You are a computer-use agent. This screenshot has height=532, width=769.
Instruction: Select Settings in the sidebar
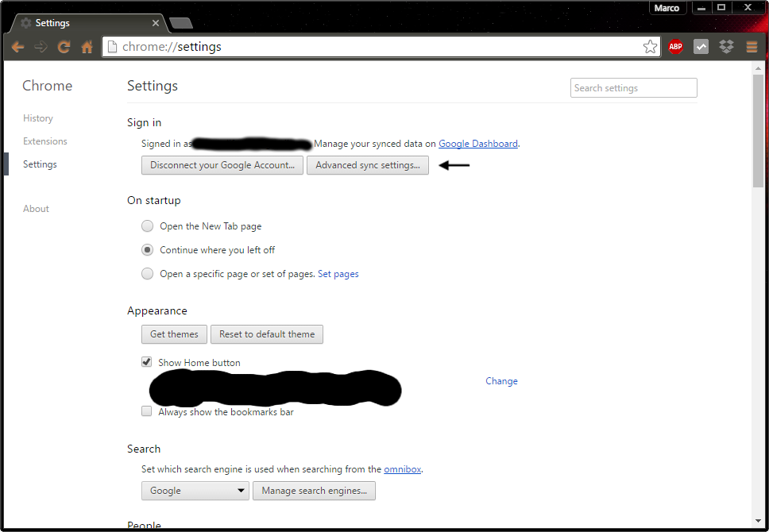(40, 164)
